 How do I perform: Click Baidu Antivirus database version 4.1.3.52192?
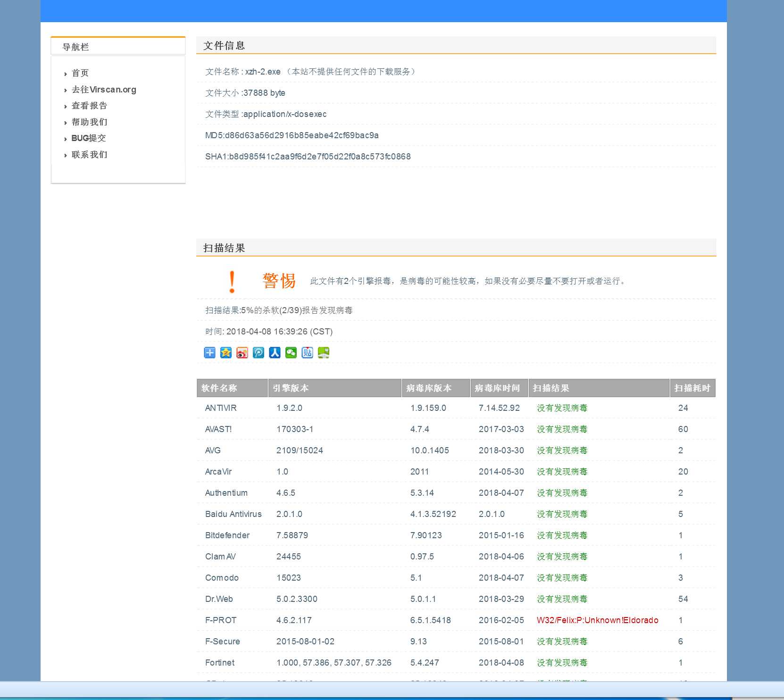433,514
